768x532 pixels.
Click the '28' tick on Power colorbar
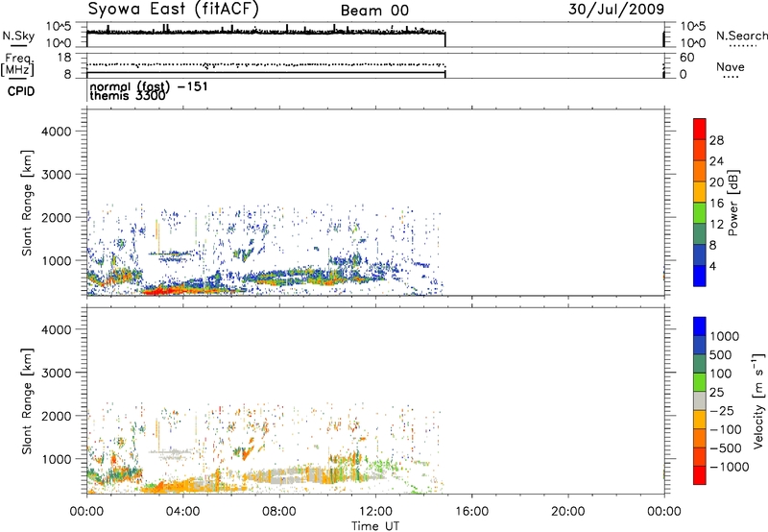coord(716,140)
